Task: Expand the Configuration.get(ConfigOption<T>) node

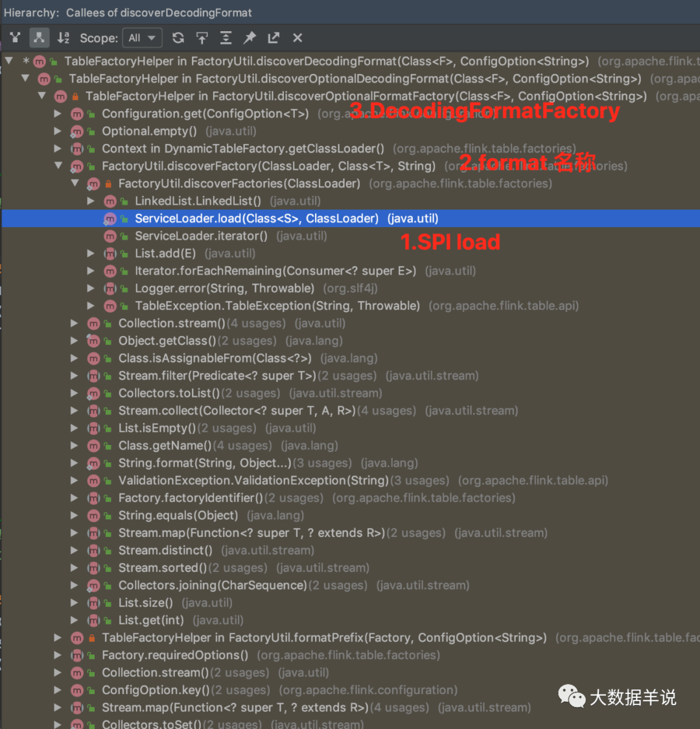Action: (x=58, y=114)
